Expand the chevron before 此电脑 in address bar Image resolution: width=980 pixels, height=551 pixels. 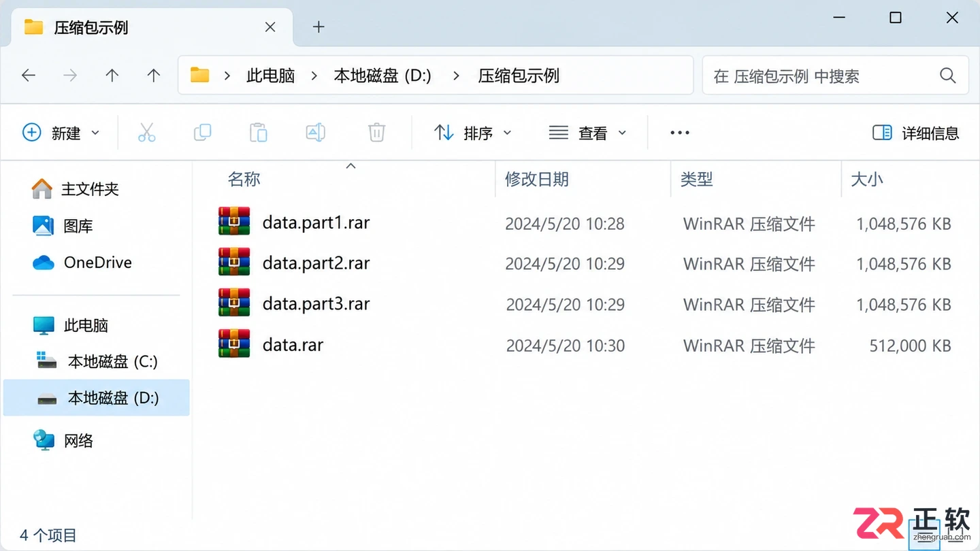[x=227, y=76]
